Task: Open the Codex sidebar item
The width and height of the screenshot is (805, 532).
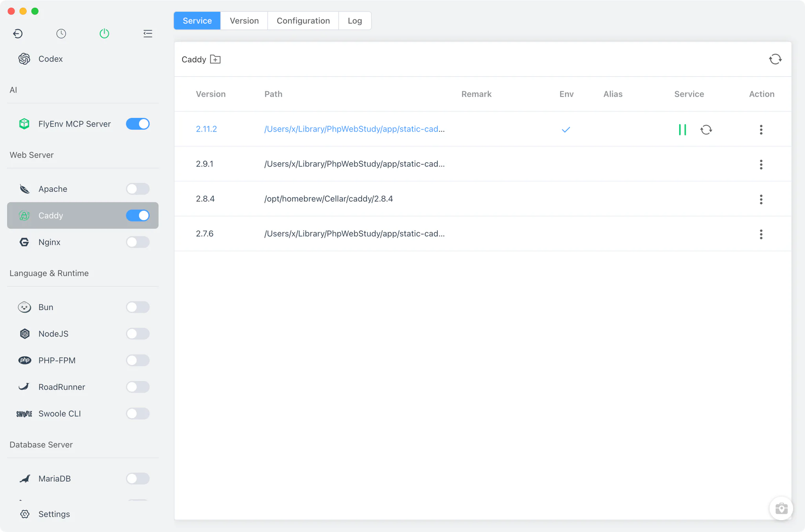Action: pos(83,59)
